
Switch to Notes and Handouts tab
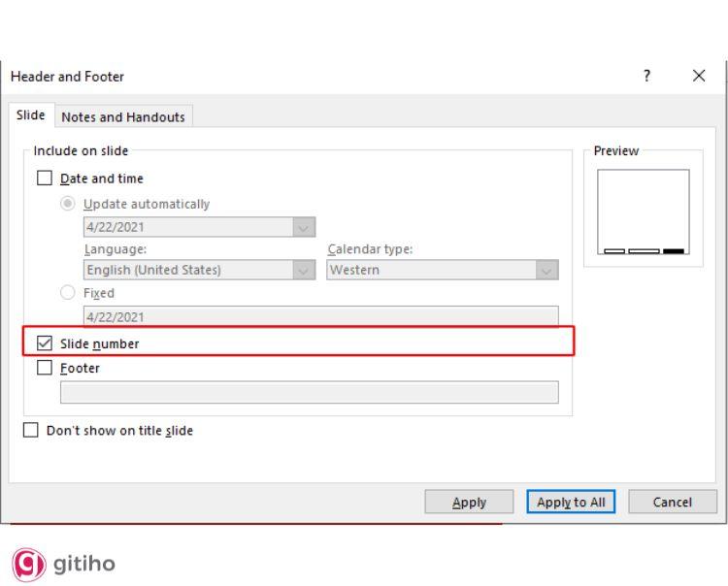[123, 116]
